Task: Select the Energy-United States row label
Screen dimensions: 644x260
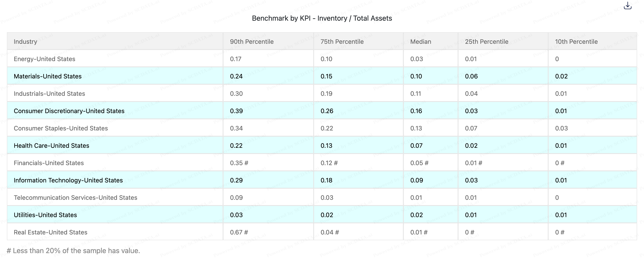Action: click(x=45, y=59)
